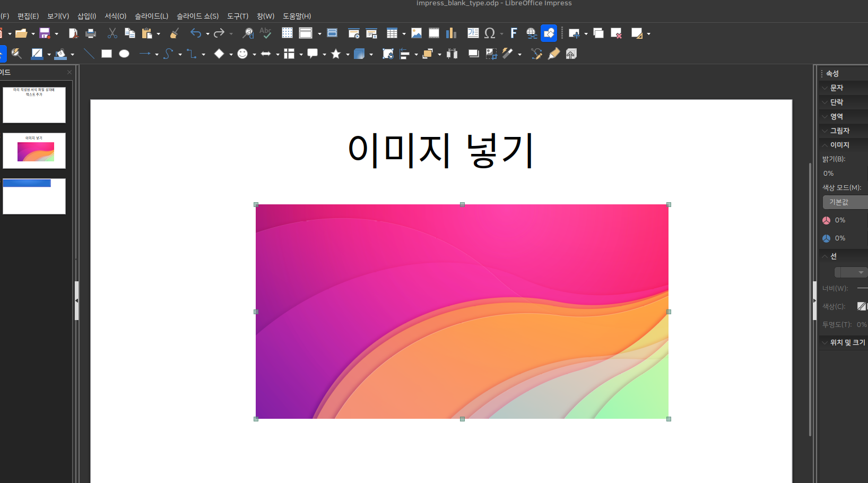Click the Insert Chart icon
Screen dimensions: 868x483
point(451,33)
